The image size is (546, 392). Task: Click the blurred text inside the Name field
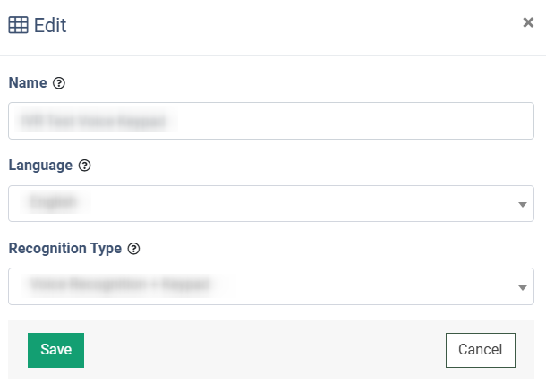(x=98, y=121)
